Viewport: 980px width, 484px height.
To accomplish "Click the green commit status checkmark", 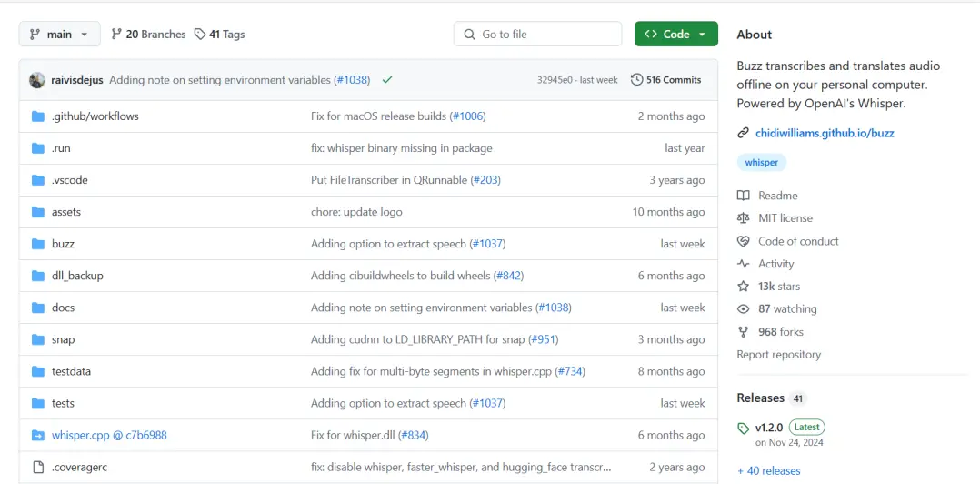I will coord(387,80).
